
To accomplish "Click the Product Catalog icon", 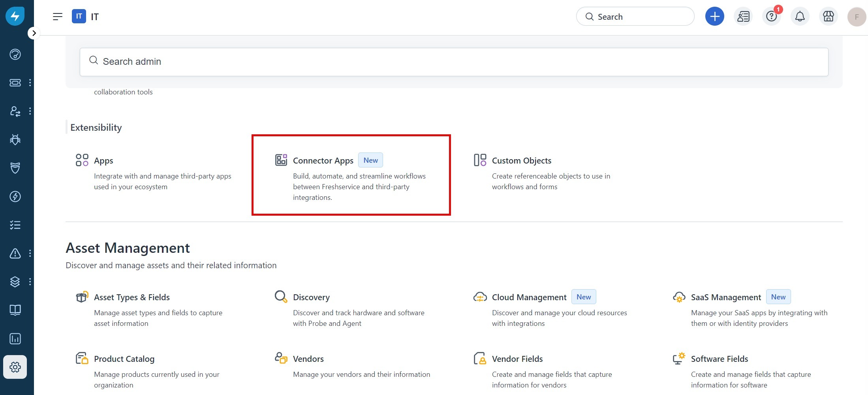I will (82, 358).
